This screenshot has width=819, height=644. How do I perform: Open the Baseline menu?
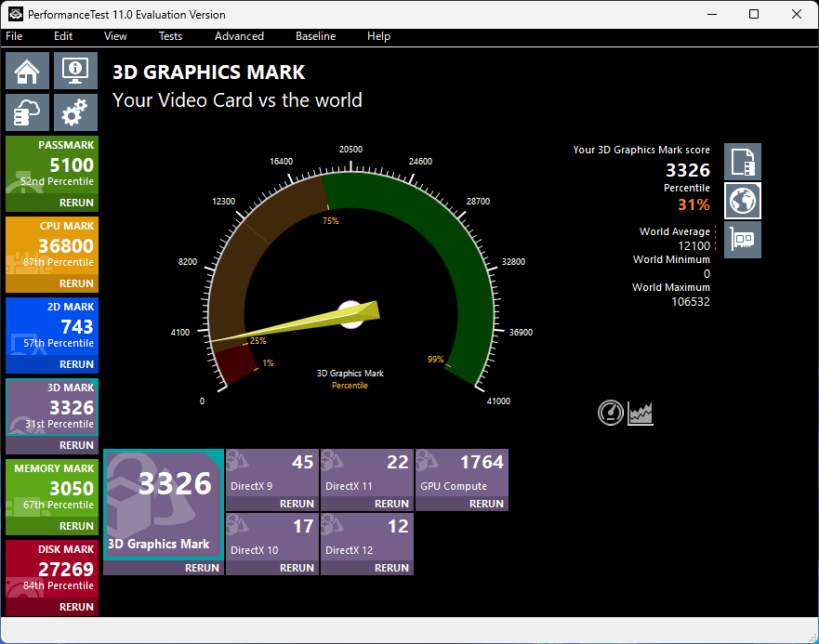click(x=315, y=36)
